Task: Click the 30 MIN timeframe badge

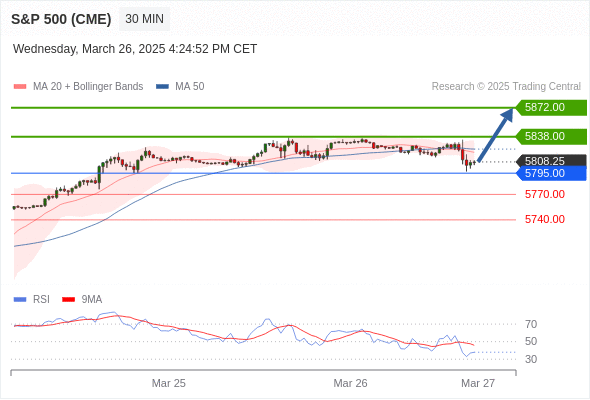Action: pyautogui.click(x=144, y=19)
